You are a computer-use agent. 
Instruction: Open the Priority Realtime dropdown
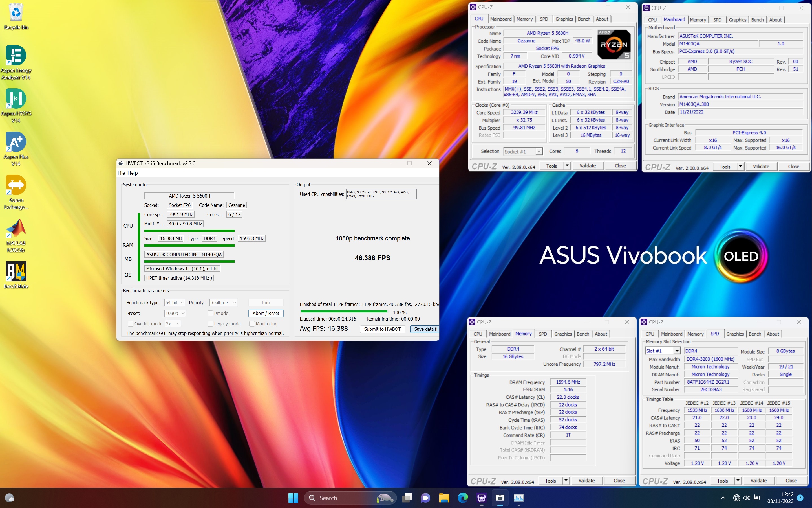[x=224, y=302]
